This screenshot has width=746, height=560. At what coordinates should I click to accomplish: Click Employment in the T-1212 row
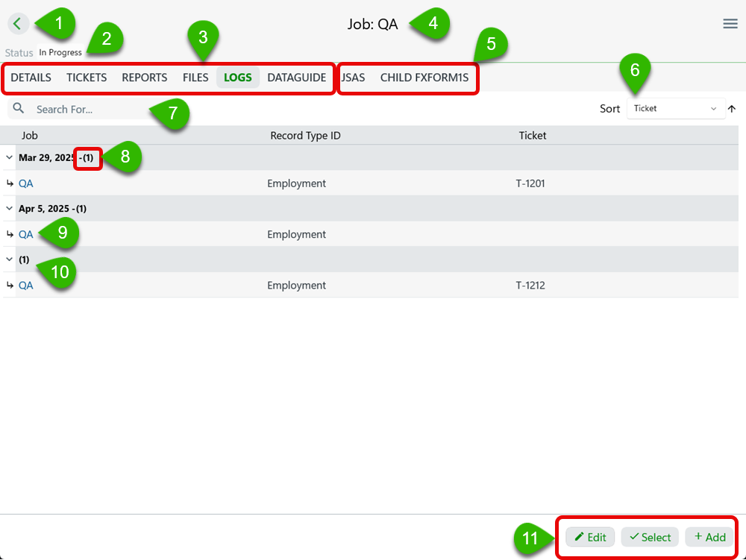pyautogui.click(x=296, y=286)
